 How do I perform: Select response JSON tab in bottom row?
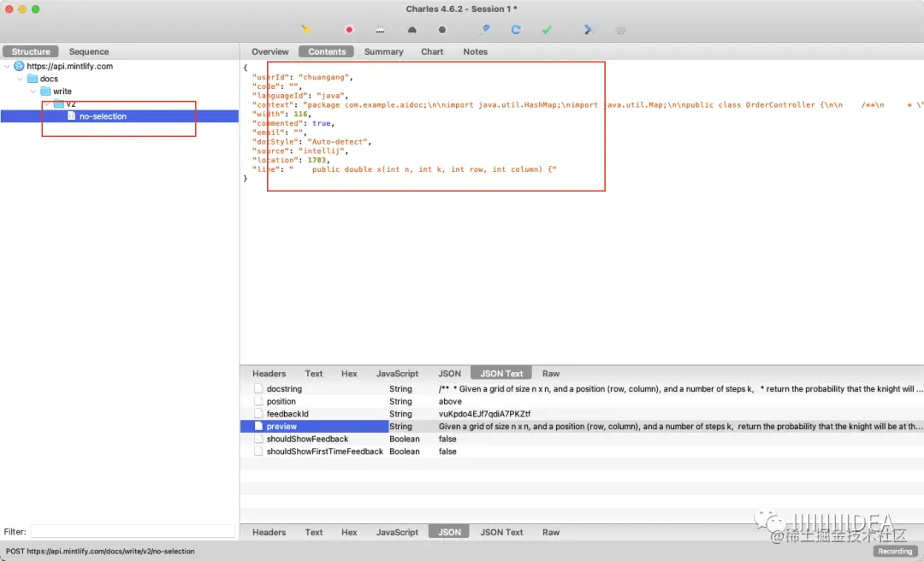[x=449, y=532]
